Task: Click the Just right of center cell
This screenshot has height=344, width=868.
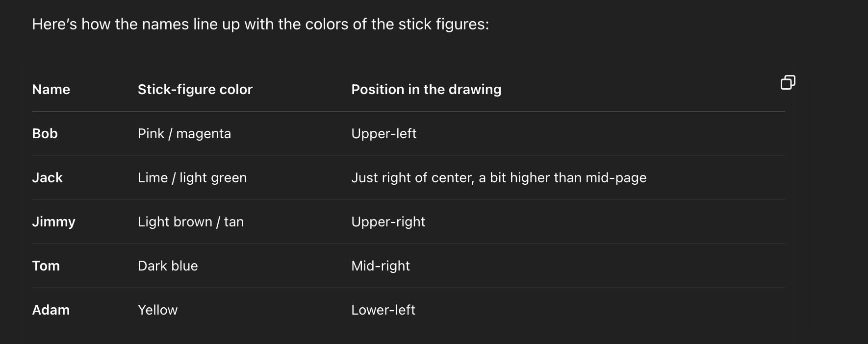Action: [x=499, y=178]
